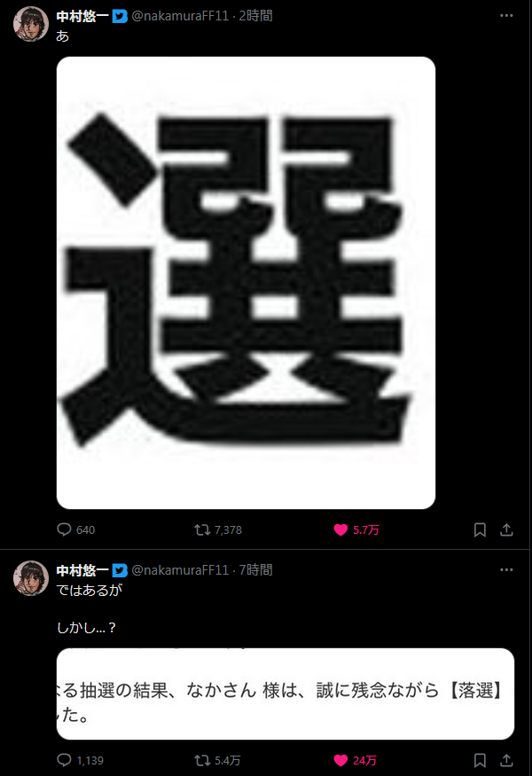Open top tweet's @nakamuraFF11 handle
Screen dimensions: 532x776
(180, 16)
